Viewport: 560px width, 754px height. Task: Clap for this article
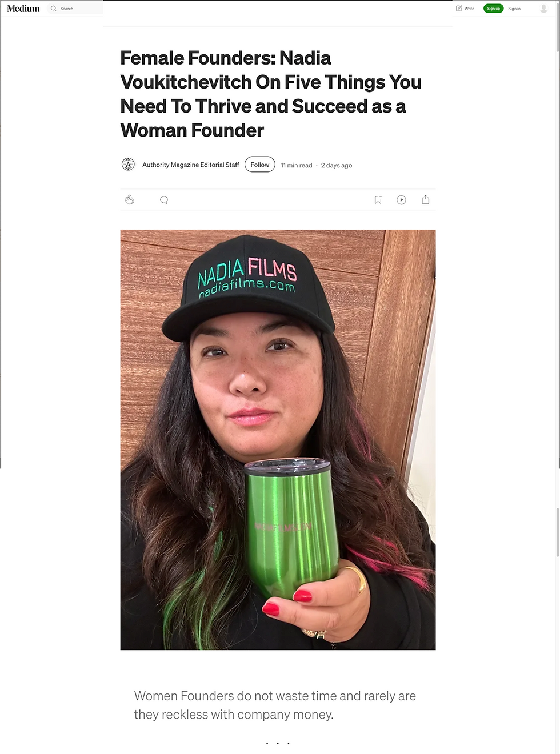tap(130, 200)
